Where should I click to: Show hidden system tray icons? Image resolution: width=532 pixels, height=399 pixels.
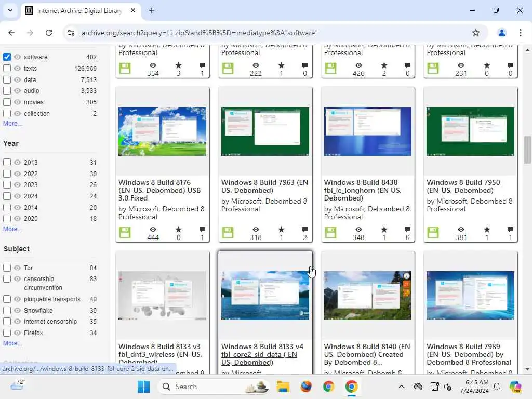click(402, 387)
